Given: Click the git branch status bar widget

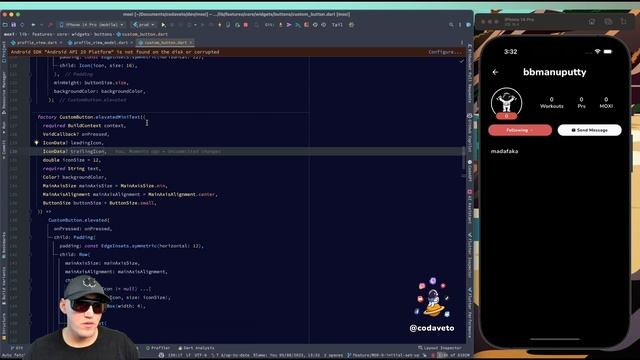Looking at the screenshot, I should (384, 355).
